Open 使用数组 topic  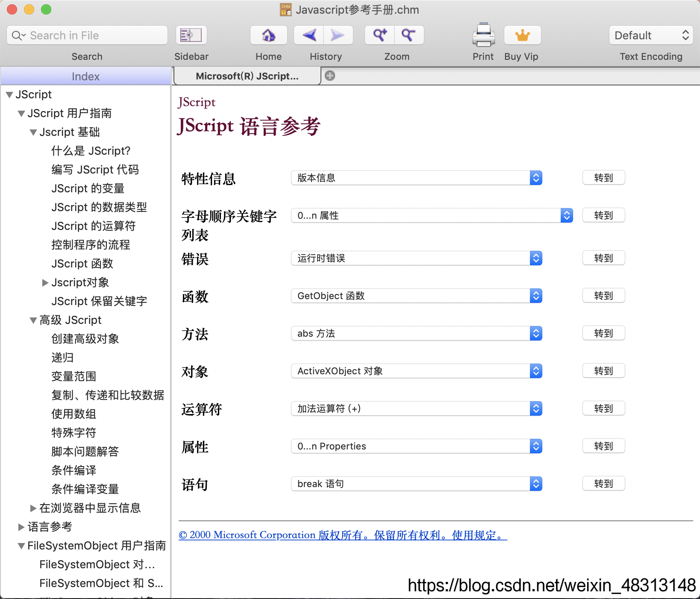pos(74,414)
